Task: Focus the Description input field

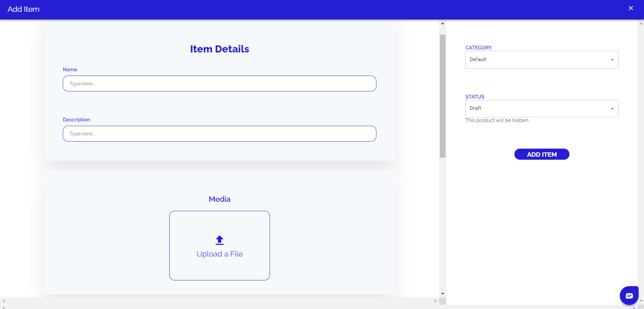Action: [219, 134]
